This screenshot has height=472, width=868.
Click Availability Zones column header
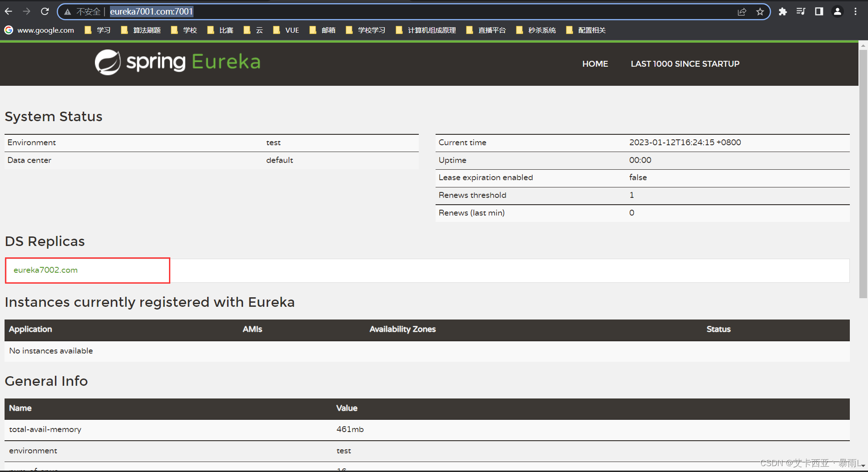pyautogui.click(x=402, y=329)
